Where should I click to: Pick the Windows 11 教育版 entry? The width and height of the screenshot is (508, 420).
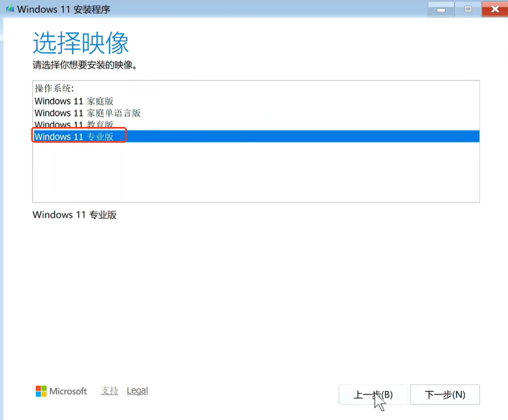[x=74, y=124]
